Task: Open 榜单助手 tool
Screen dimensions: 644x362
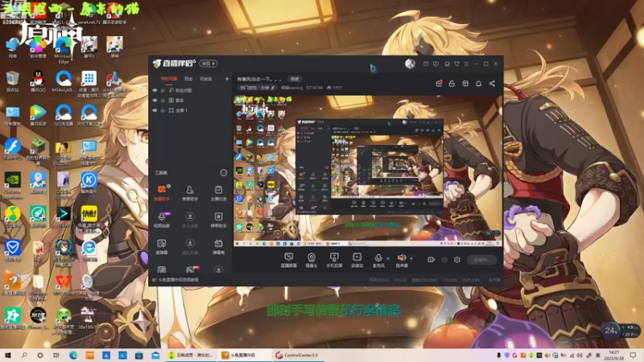Action: (x=218, y=220)
